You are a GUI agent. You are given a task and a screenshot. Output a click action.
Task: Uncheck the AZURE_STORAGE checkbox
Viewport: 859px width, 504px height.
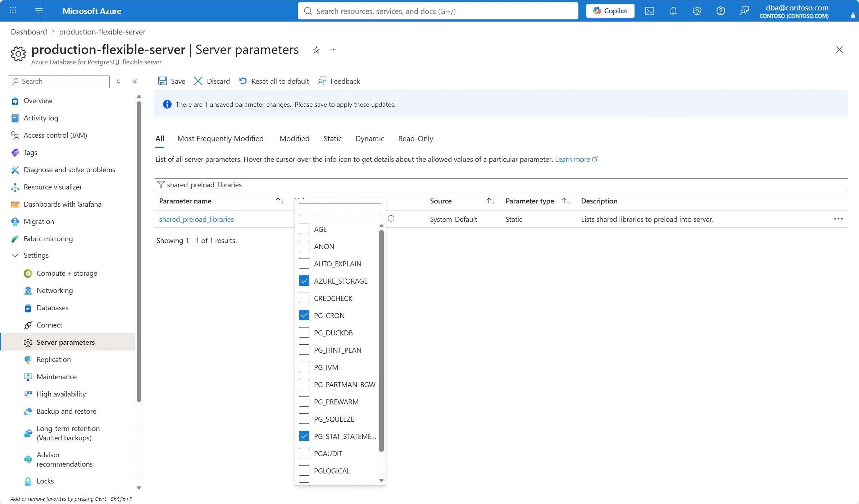(x=304, y=281)
